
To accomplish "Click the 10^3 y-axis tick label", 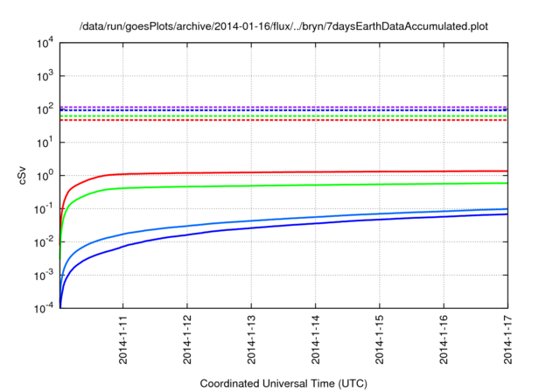I will 45,76.
